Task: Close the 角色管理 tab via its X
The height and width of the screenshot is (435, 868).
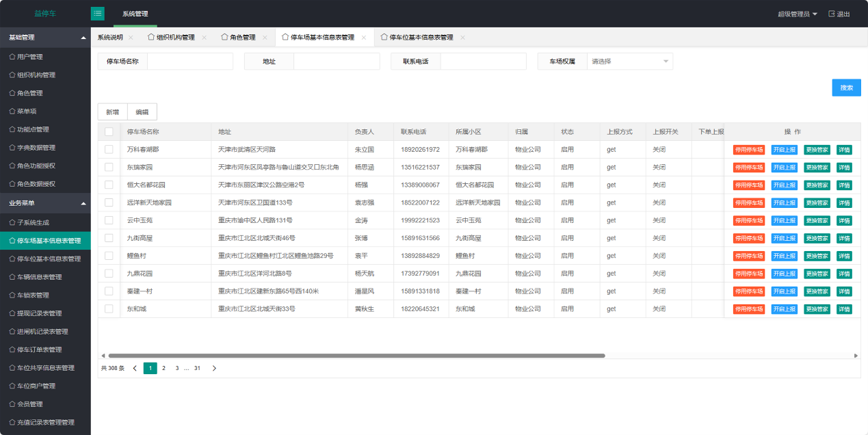Action: [x=265, y=38]
